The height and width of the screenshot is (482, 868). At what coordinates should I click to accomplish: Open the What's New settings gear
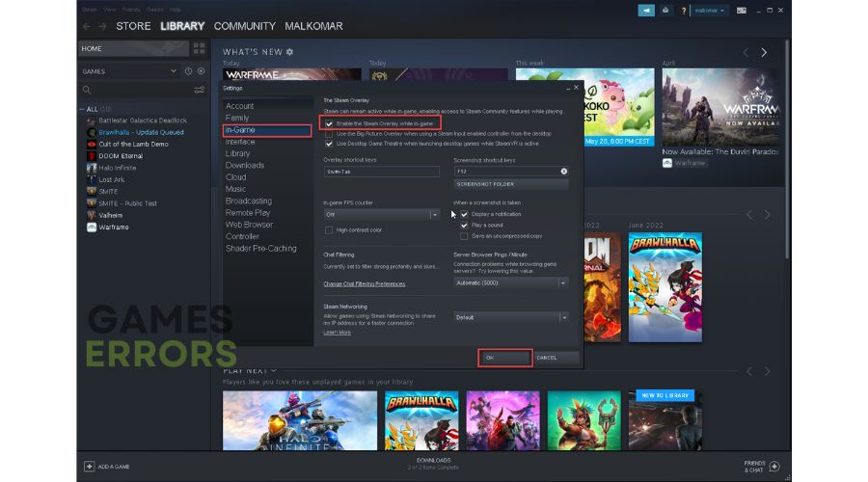pos(289,52)
